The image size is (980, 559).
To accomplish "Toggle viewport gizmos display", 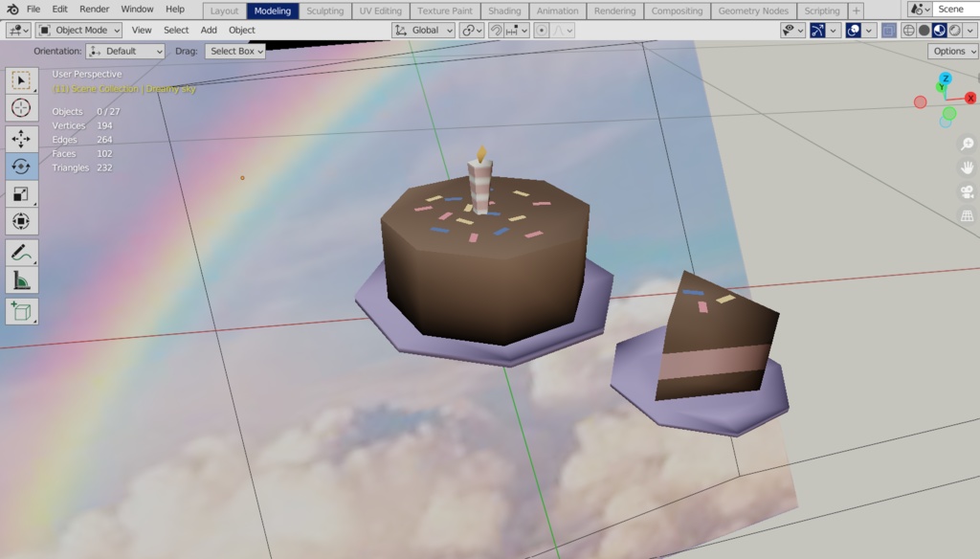I will (x=817, y=30).
